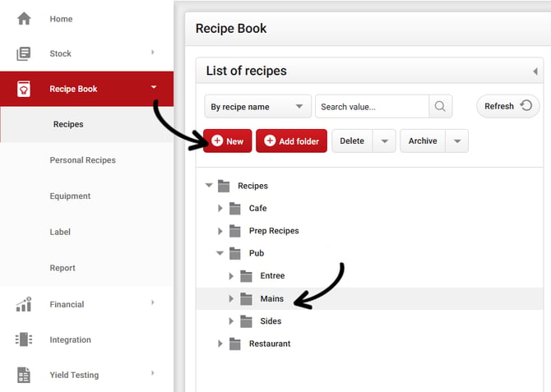Open the Stock sidebar icon
Viewport: 551px width, 392px height.
[x=24, y=53]
